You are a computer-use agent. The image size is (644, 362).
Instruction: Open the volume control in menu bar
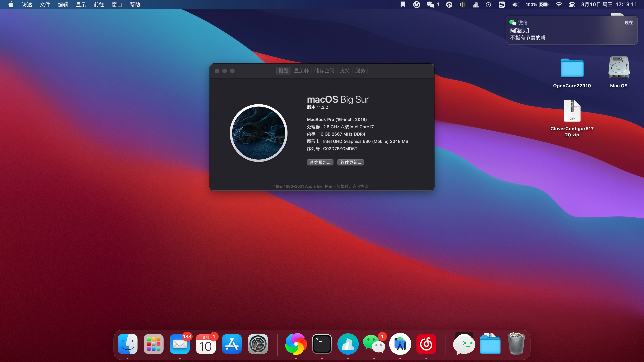coord(516,4)
